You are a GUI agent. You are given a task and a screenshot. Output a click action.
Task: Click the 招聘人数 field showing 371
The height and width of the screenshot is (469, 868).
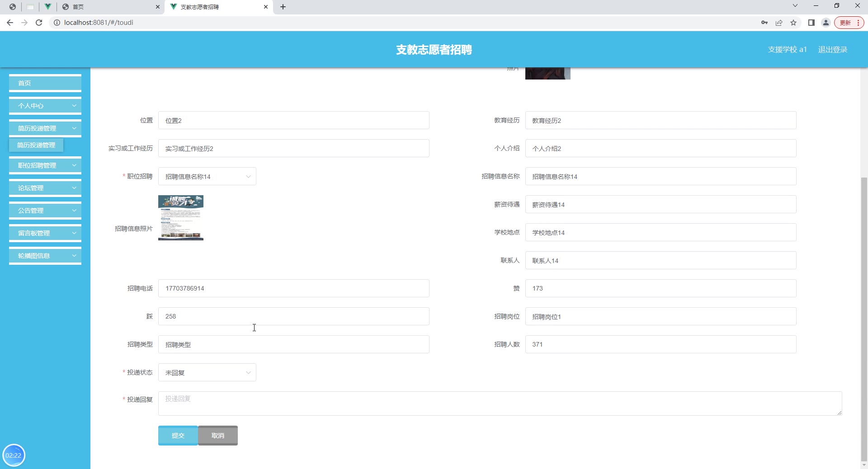[660, 344]
